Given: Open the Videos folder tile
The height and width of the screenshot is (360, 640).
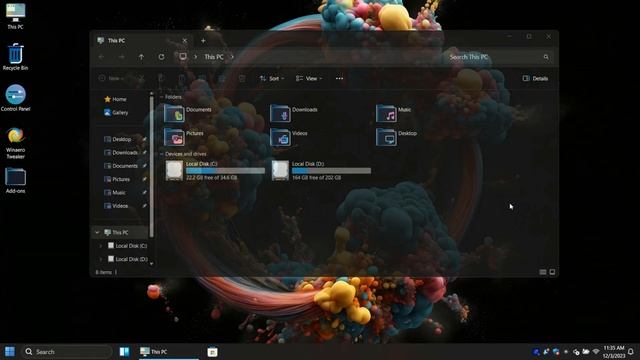Looking at the screenshot, I should [289, 137].
